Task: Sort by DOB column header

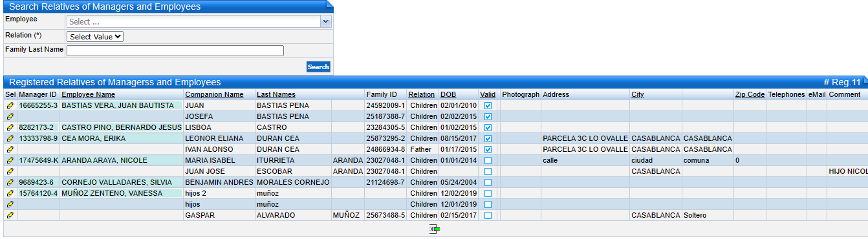Action: click(448, 94)
